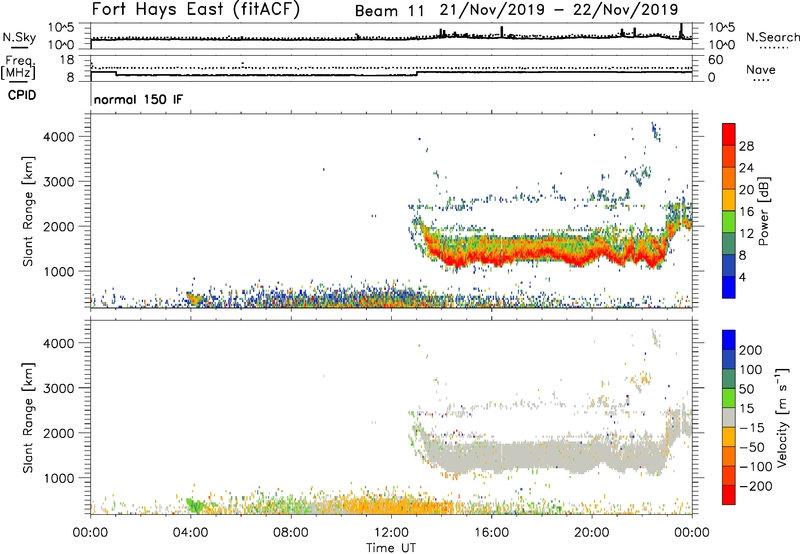Click the '12:00' time tick label
The width and height of the screenshot is (800, 554).
pos(391,533)
